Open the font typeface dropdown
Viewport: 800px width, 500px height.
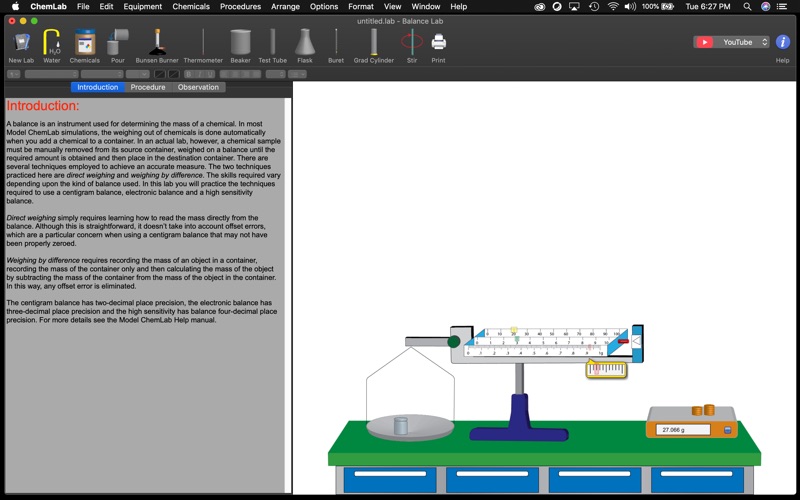pos(102,74)
